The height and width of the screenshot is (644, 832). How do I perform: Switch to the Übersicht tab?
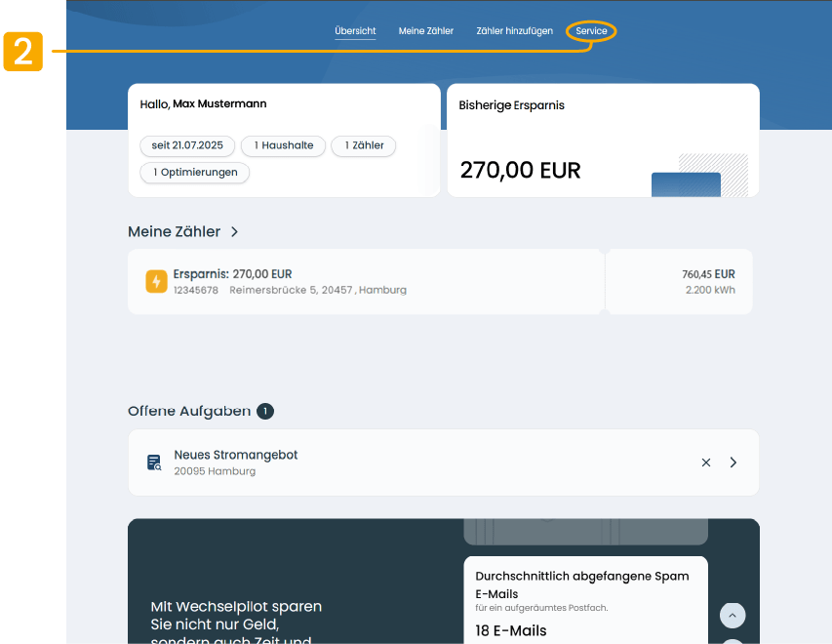pyautogui.click(x=355, y=31)
